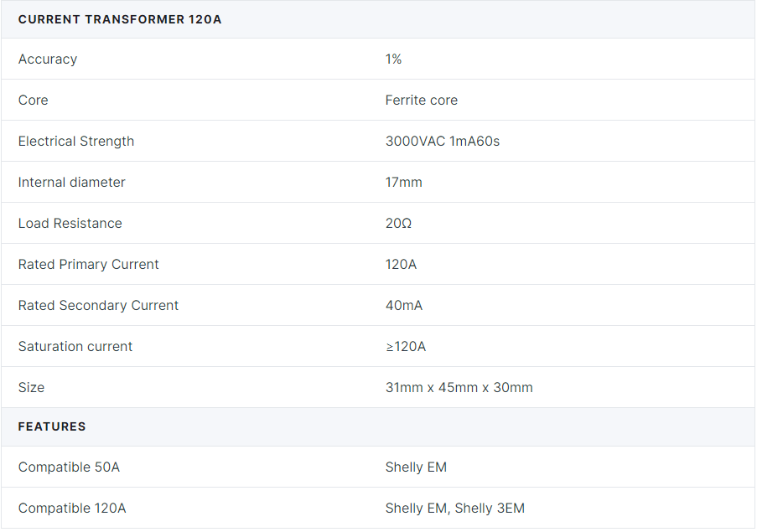Select the Compatible 50A label
The image size is (757, 532).
(69, 467)
